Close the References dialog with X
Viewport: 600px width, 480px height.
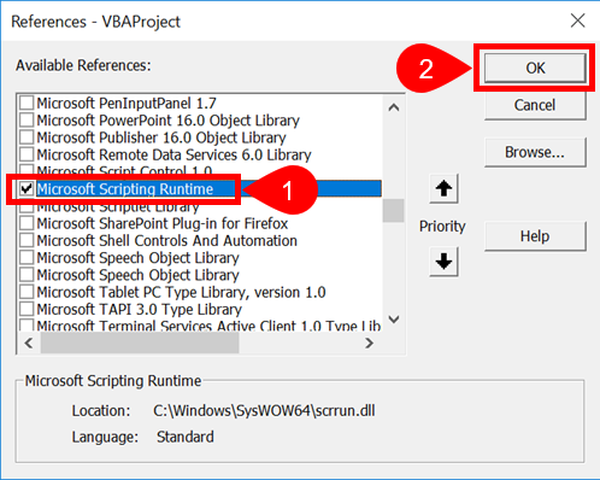[577, 21]
